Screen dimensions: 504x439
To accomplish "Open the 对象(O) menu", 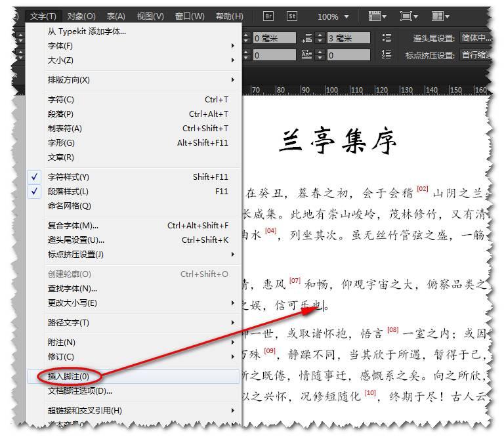I will (x=81, y=16).
